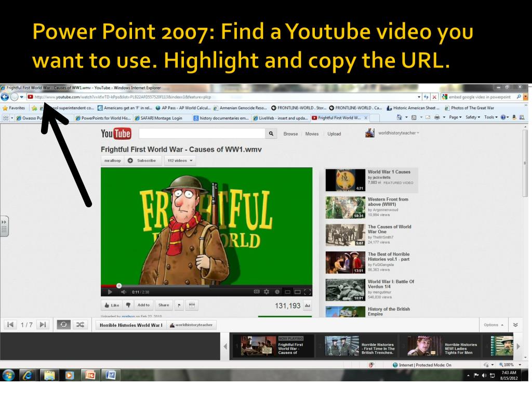This screenshot has height=399, width=532.
Task: Click the YouTube logo
Action: (x=116, y=134)
